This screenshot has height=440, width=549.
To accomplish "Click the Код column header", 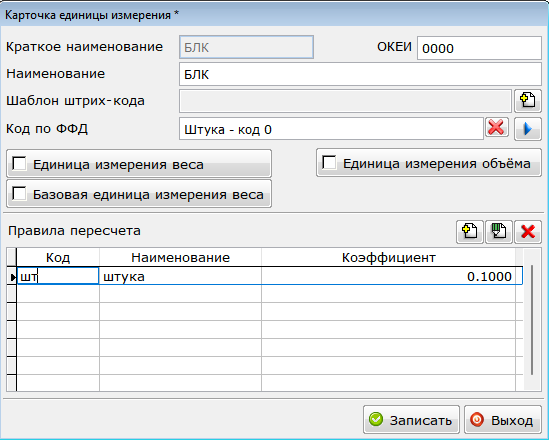I will [58, 258].
